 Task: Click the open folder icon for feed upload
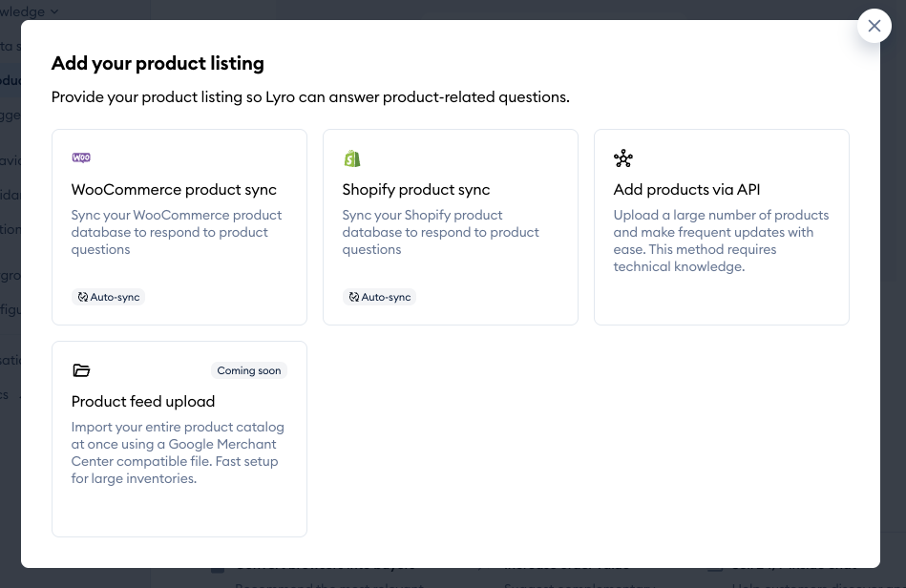[x=81, y=370]
